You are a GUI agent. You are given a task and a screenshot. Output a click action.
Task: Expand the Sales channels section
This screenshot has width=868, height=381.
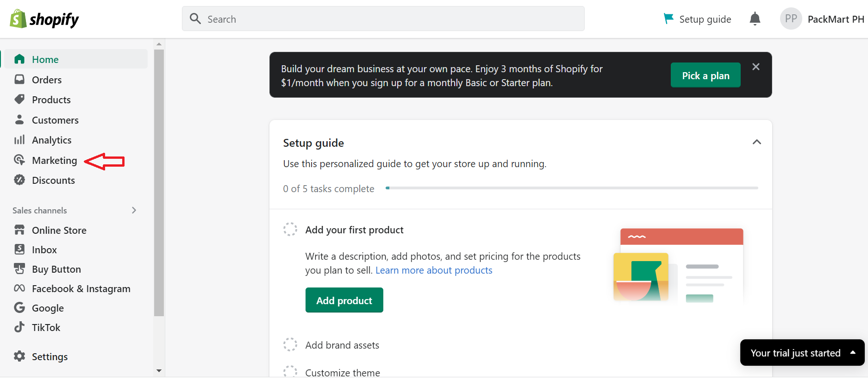click(134, 210)
